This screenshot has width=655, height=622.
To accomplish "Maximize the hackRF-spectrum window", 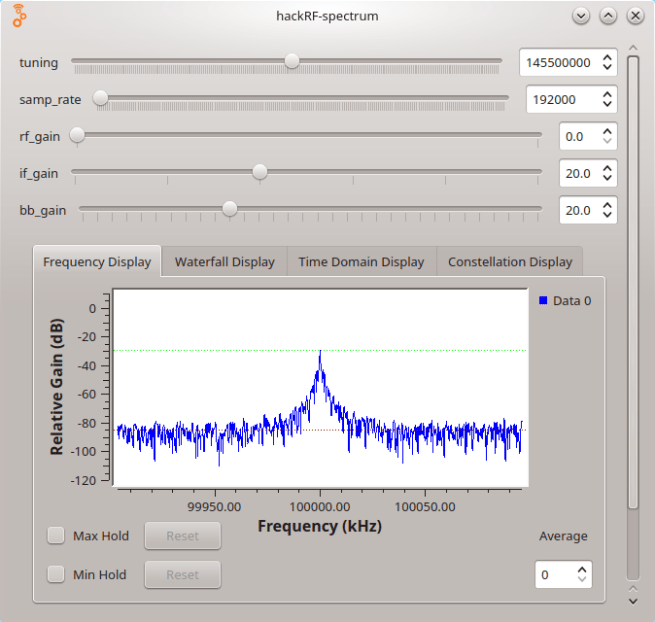I will (608, 16).
